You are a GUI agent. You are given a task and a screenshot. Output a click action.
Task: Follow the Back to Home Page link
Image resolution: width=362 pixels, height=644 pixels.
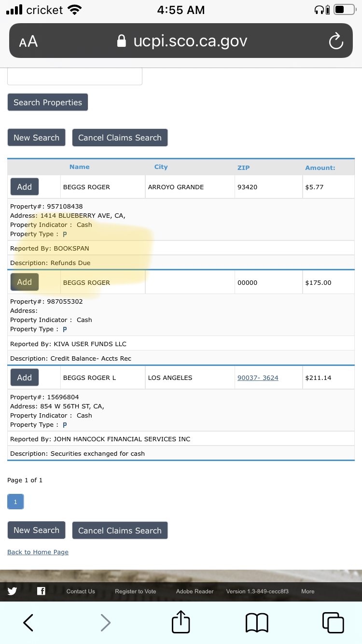pos(38,552)
